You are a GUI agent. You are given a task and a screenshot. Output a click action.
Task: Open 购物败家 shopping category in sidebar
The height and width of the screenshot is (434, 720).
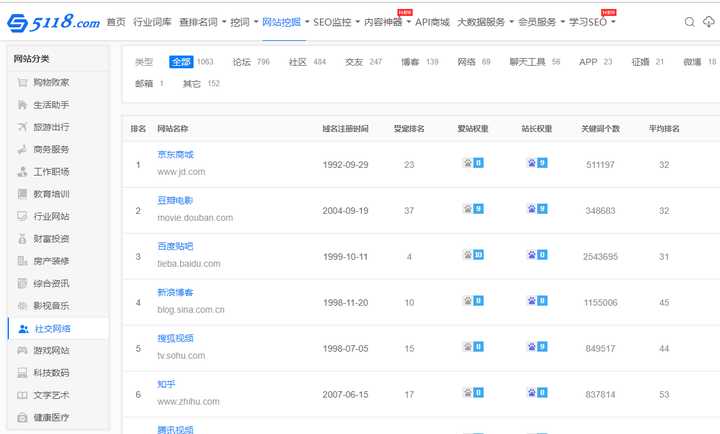point(51,82)
